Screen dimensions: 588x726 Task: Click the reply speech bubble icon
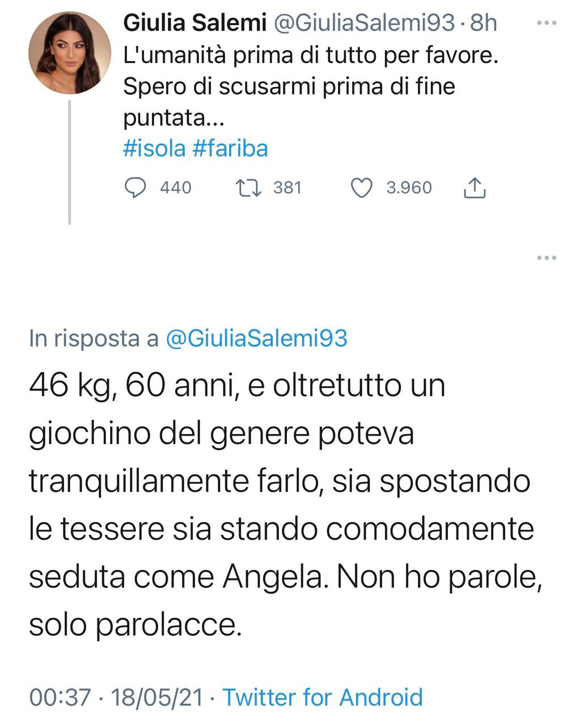[135, 188]
